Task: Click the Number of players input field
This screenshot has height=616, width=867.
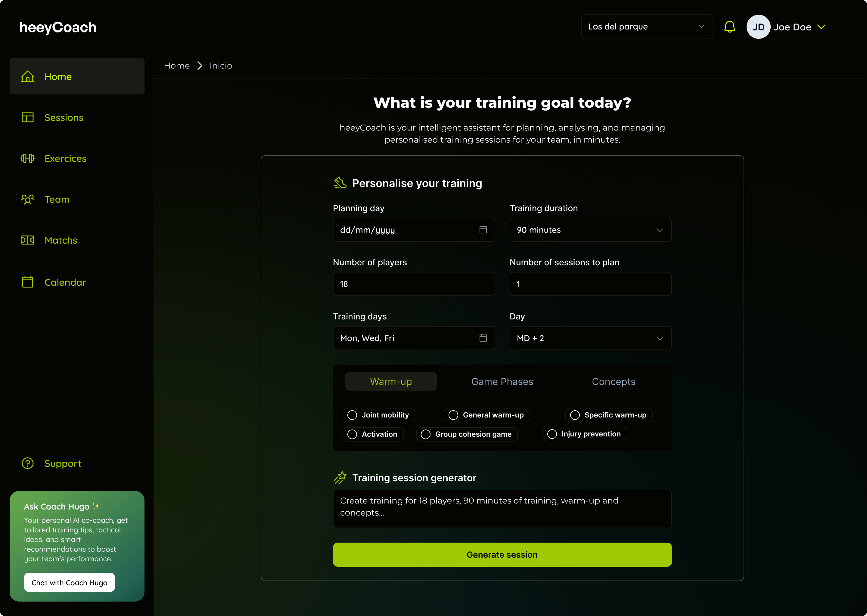Action: click(413, 284)
